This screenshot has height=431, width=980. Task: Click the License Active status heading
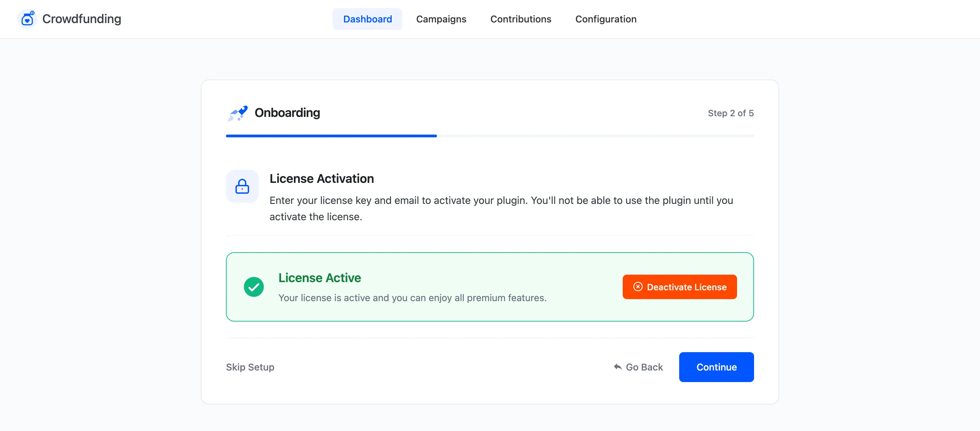320,278
